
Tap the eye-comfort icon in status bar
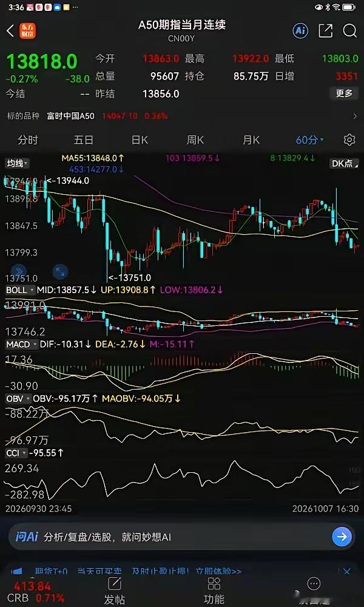318,7
